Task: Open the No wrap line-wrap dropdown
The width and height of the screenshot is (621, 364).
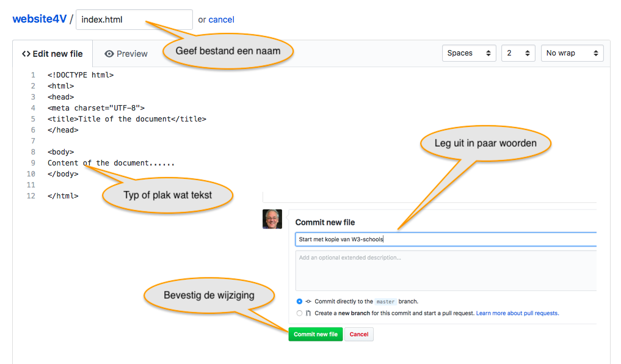Action: tap(572, 53)
